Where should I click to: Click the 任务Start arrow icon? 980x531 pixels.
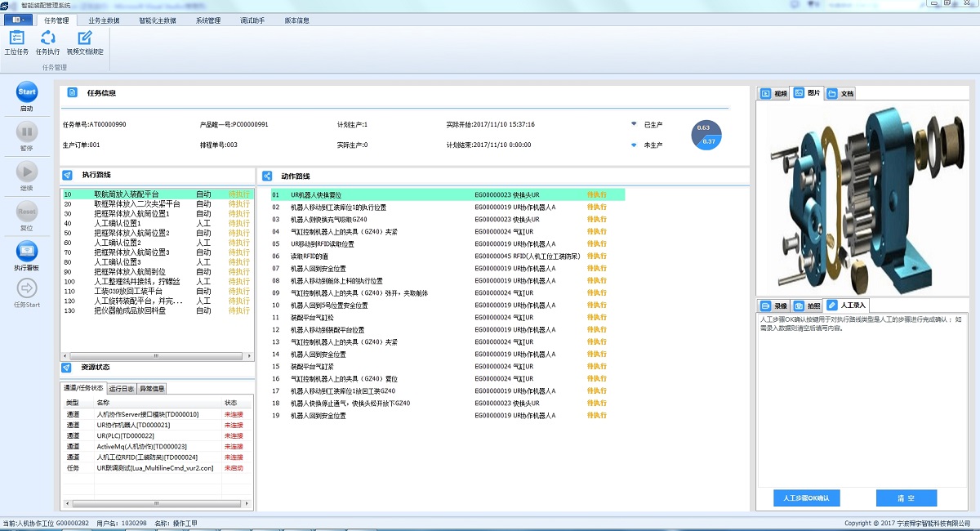coord(27,288)
